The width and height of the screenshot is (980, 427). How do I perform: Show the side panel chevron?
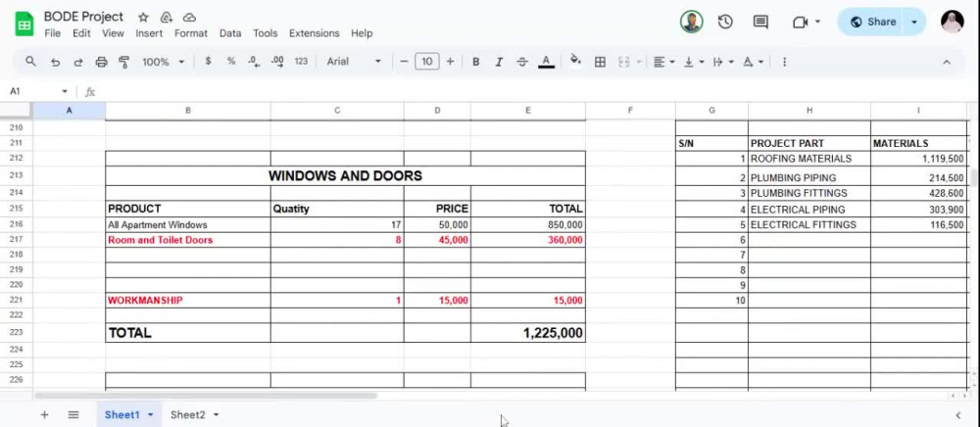tap(958, 415)
